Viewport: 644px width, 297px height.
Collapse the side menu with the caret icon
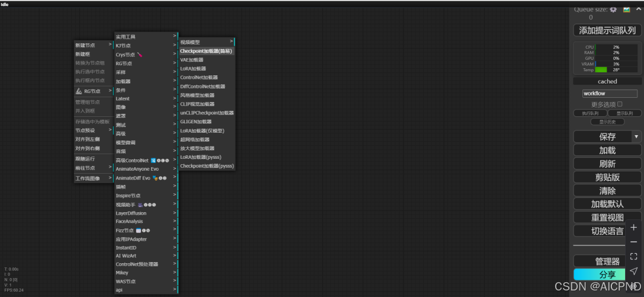pyautogui.click(x=638, y=9)
